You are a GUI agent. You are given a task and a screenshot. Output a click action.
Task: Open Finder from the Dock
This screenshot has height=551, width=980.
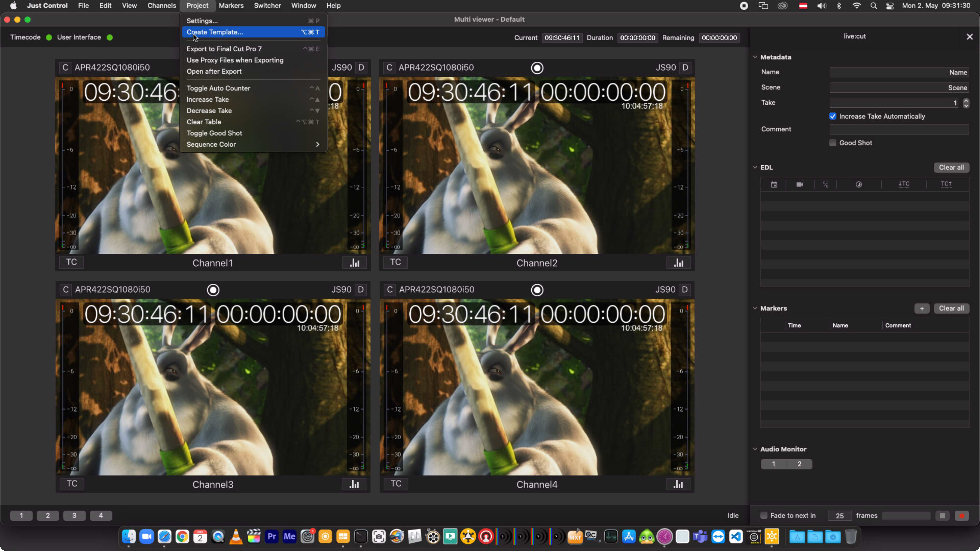point(129,536)
